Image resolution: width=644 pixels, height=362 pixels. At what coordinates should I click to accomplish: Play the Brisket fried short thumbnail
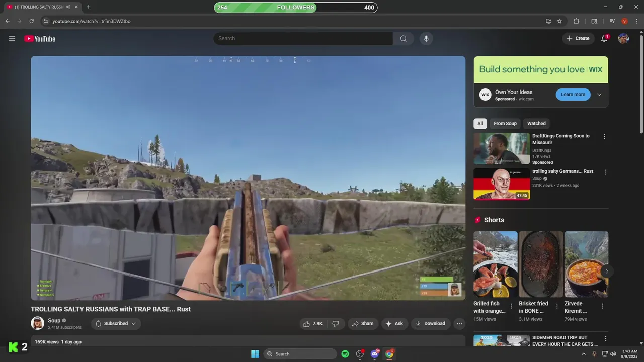coord(541,264)
